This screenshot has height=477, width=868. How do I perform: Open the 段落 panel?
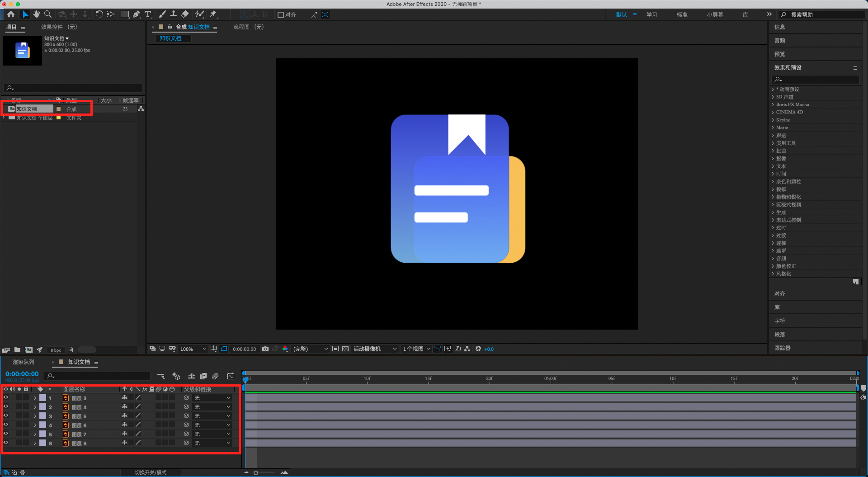(x=779, y=335)
